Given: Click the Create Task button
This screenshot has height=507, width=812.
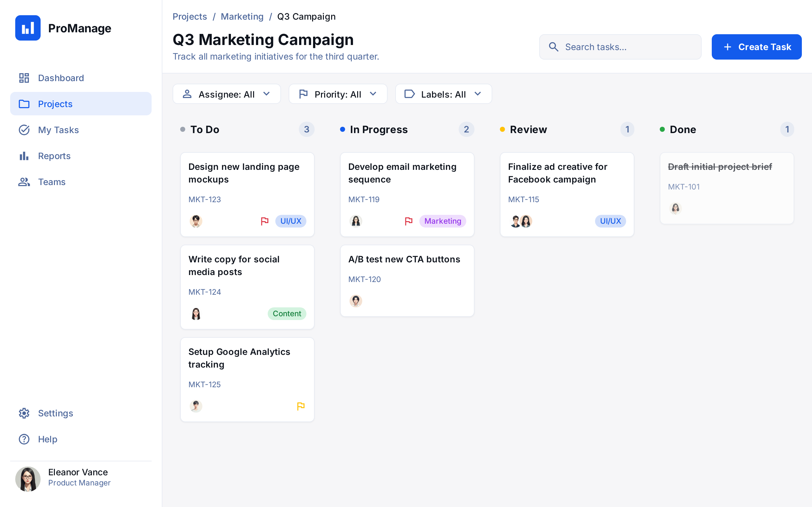Looking at the screenshot, I should [756, 47].
